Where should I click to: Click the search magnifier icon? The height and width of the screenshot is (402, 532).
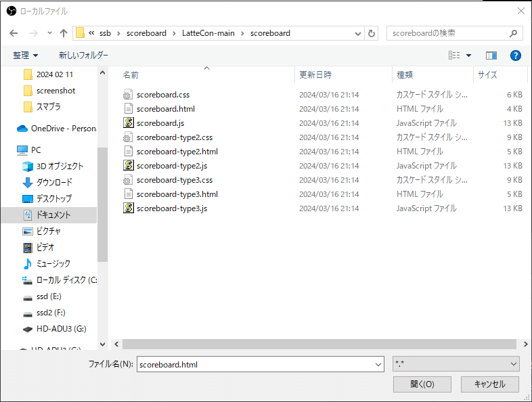click(x=513, y=33)
